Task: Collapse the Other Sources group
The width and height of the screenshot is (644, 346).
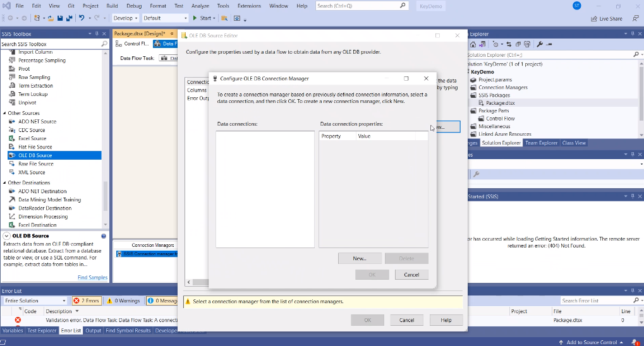Action: [4, 113]
